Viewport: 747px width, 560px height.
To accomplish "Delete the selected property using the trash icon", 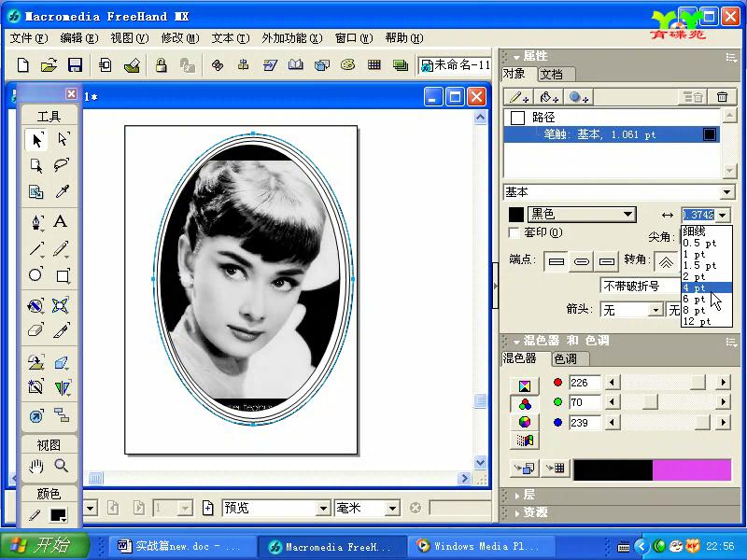I will pos(722,97).
